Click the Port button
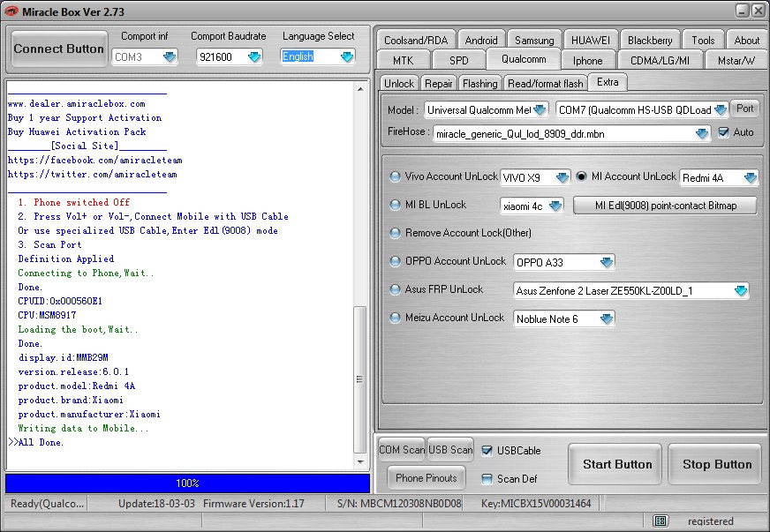Screen dimensions: 770x532 click(x=744, y=109)
